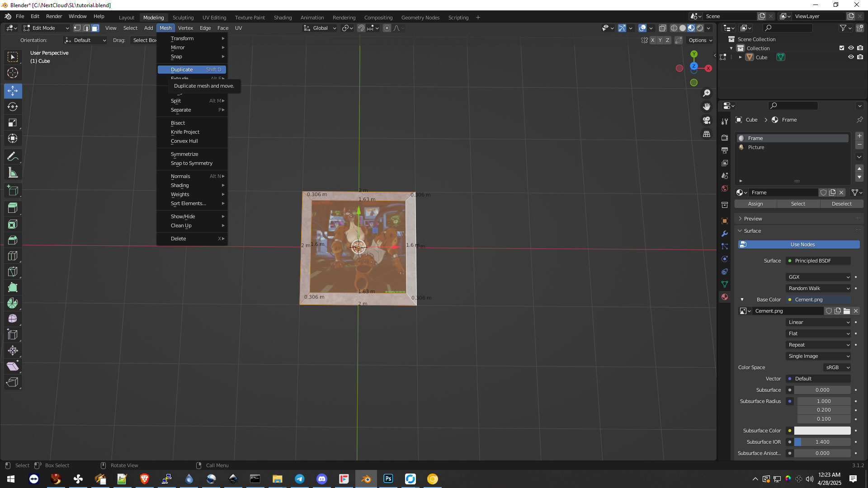Viewport: 868px width, 488px height.
Task: Open the UV Editing workspace tab
Action: pos(214,18)
